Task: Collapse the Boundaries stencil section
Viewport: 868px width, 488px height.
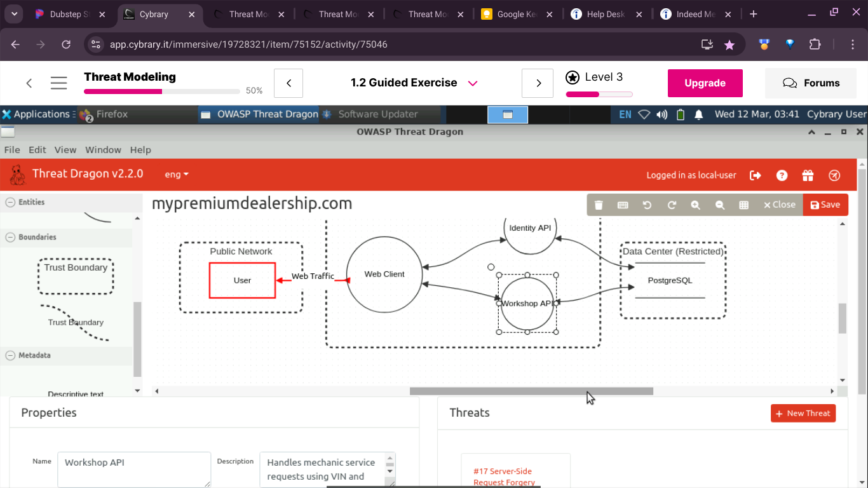Action: 10,237
